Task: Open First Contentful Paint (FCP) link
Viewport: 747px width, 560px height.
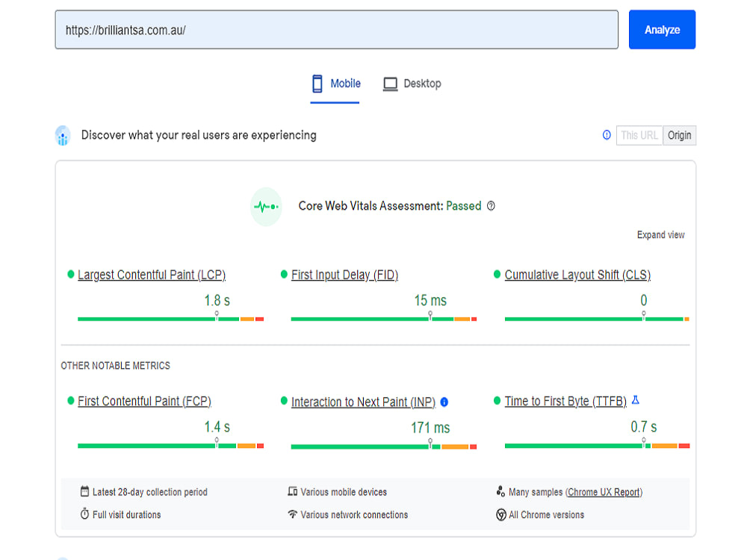Action: coord(144,401)
